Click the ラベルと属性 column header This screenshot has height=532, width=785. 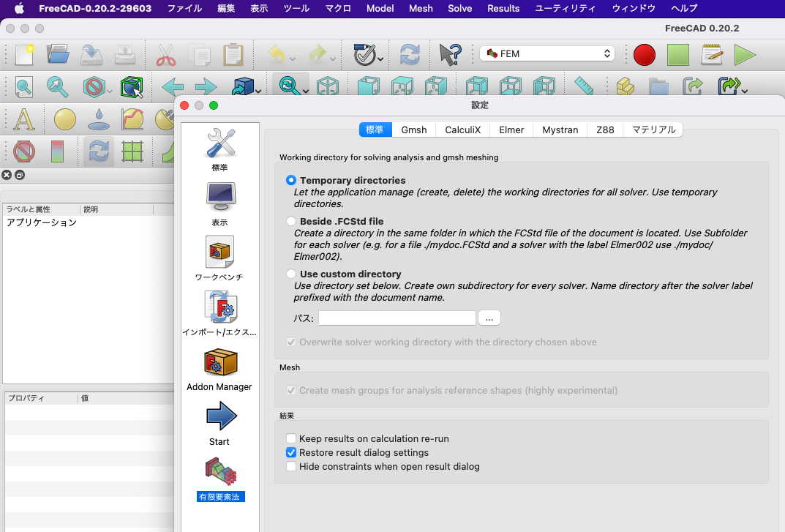point(42,209)
